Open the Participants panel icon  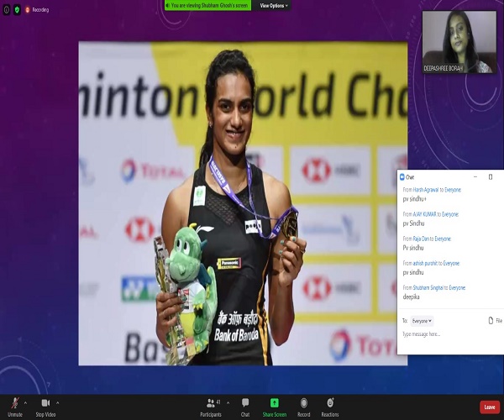211,402
